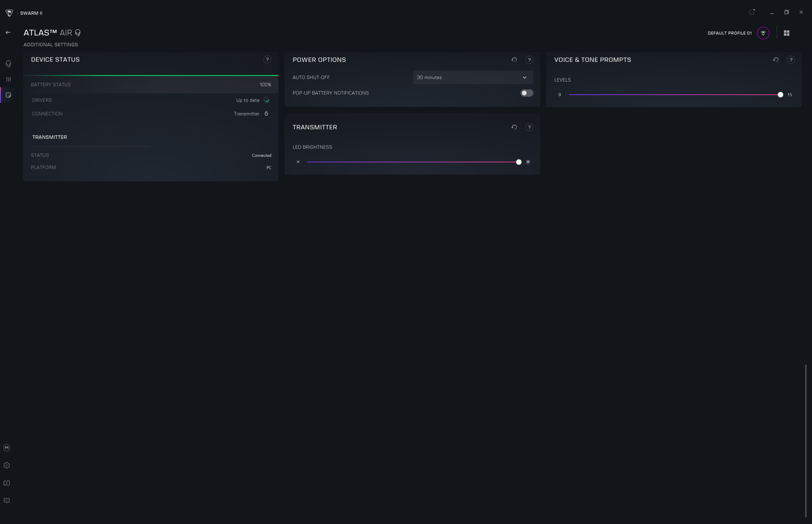Screen dimensions: 812x524
Task: Click the headset icon beside Atlas Air title
Action: (78, 33)
